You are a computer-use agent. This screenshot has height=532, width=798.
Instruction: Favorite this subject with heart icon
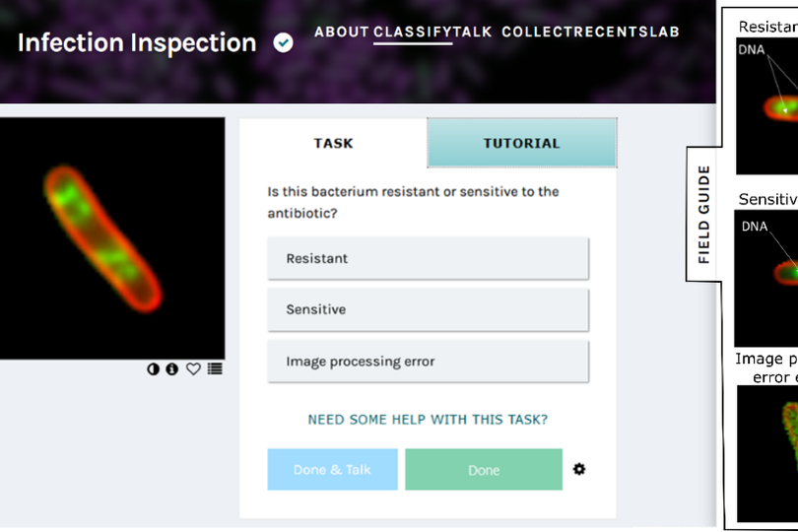193,369
